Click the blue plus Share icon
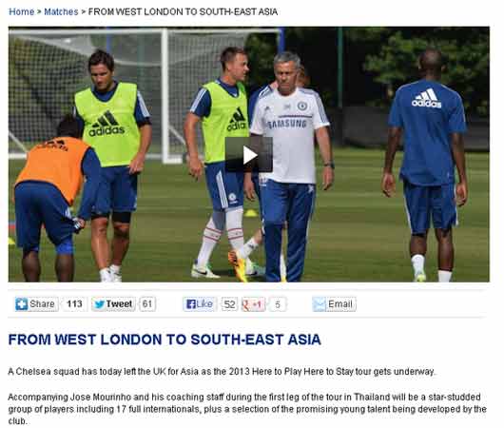 (x=22, y=303)
